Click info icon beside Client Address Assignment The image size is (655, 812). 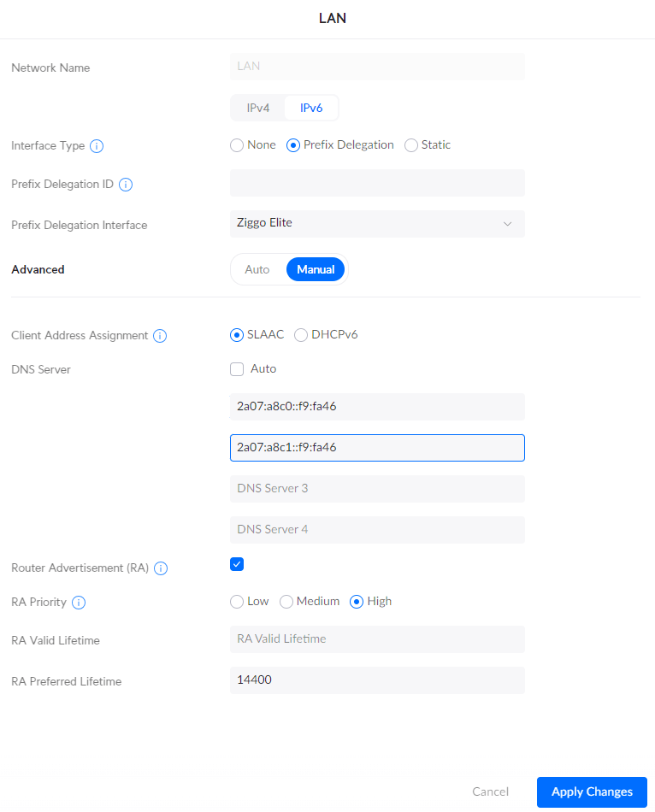pyautogui.click(x=160, y=336)
